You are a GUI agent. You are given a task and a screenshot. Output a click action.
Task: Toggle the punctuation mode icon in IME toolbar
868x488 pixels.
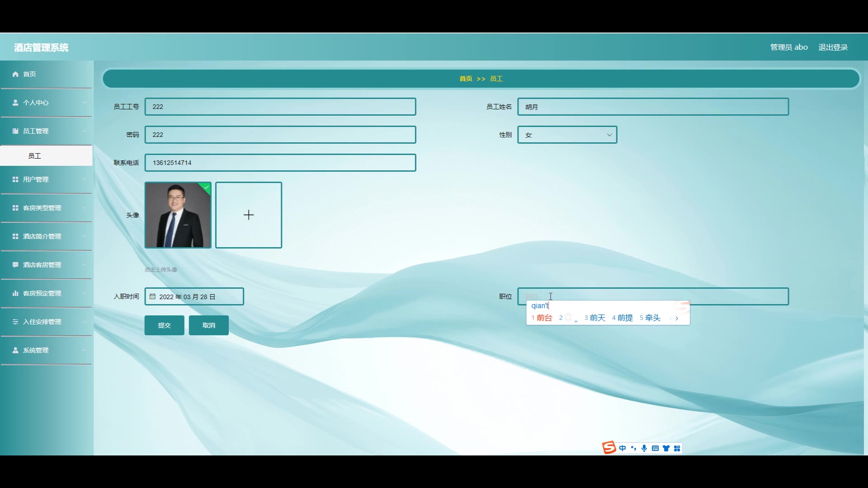[633, 448]
